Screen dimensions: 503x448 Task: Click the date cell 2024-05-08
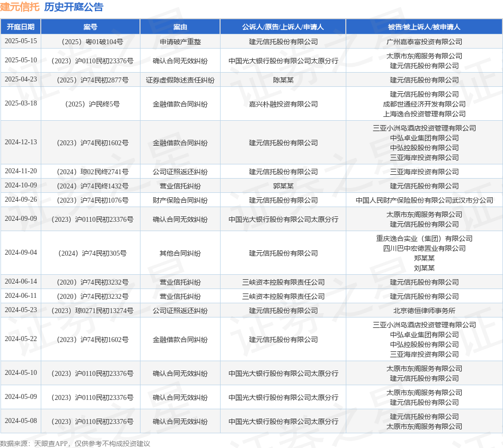click(x=21, y=421)
